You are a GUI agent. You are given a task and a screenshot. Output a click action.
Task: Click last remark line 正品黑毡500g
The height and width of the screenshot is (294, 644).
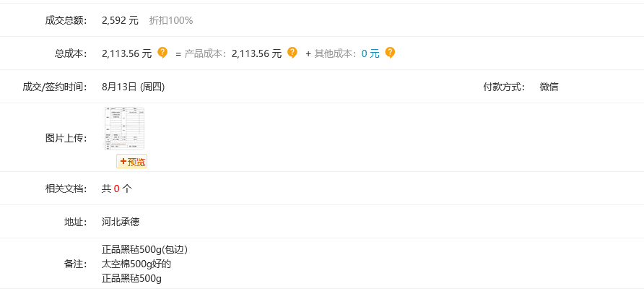(132, 279)
